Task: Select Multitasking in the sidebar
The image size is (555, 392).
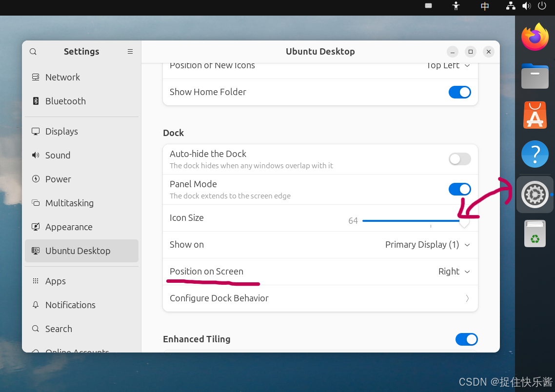Action: pos(81,203)
